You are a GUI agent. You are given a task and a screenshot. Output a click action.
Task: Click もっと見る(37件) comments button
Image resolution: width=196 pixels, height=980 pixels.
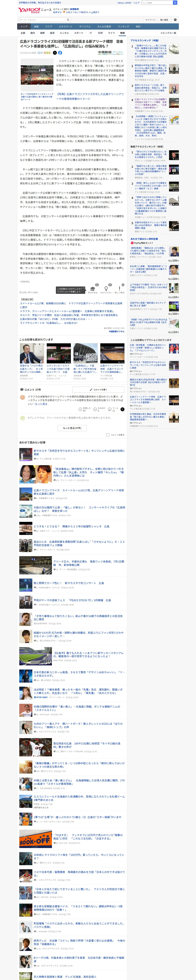coord(72,428)
